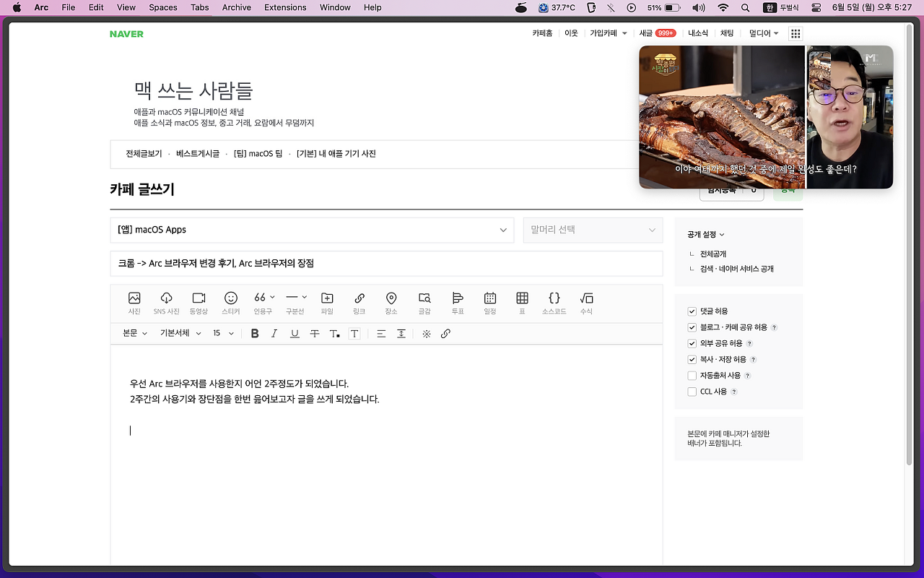Open the Extensions menu
This screenshot has height=578, width=924.
point(285,7)
